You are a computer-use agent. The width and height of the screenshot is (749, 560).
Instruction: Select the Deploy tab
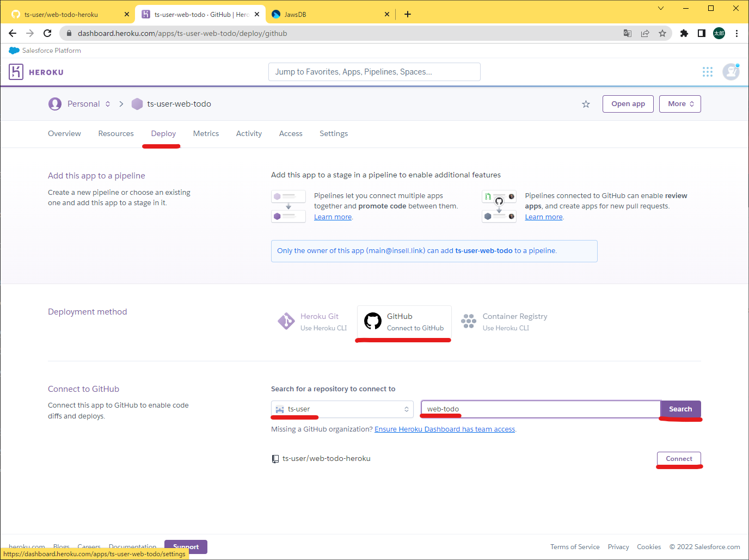(163, 133)
